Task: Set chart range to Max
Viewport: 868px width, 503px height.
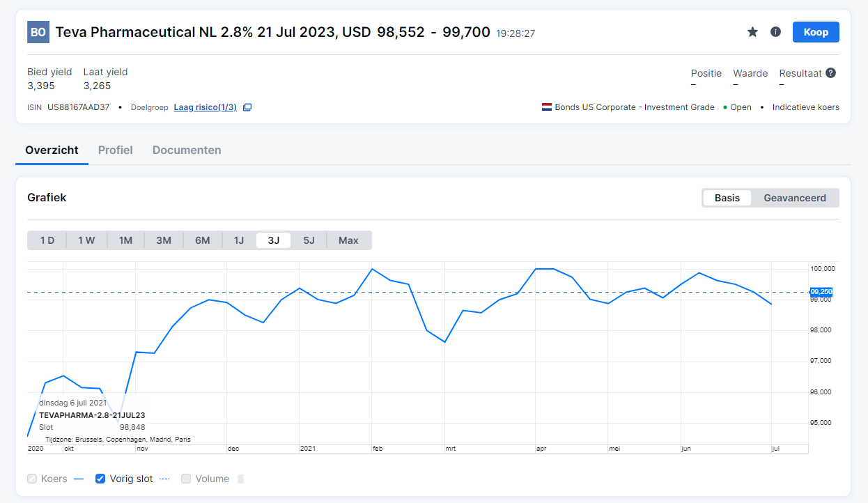Action: coord(348,240)
